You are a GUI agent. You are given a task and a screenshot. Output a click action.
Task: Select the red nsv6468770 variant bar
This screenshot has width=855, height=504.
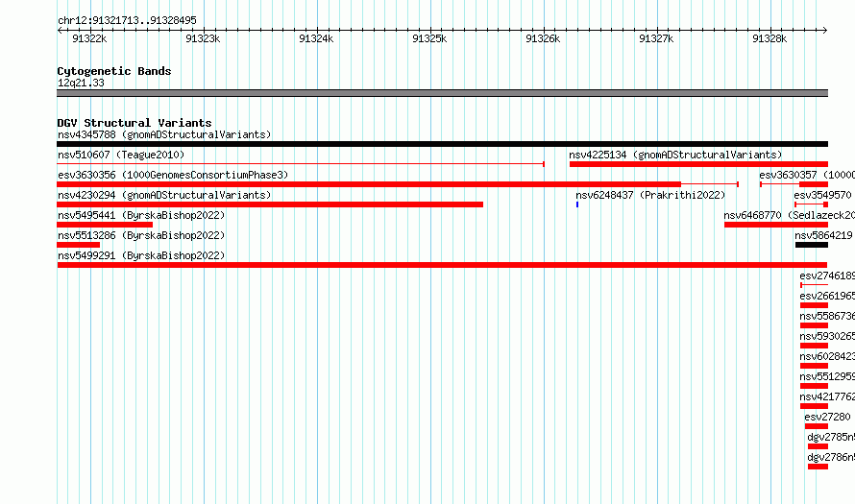(x=776, y=225)
